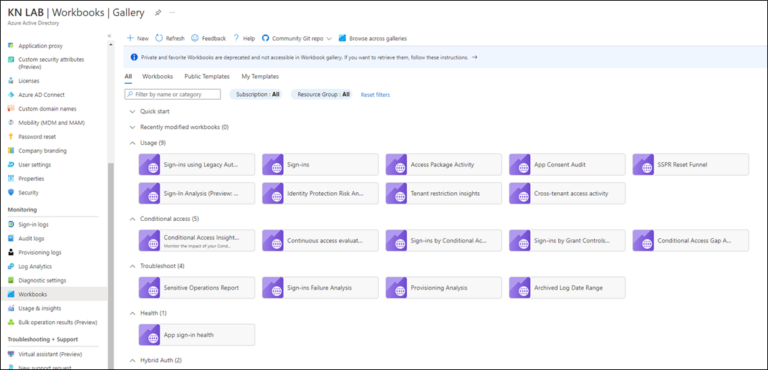This screenshot has width=768, height=370.
Task: Open the Tenant restriction insights workbook
Action: (x=444, y=193)
